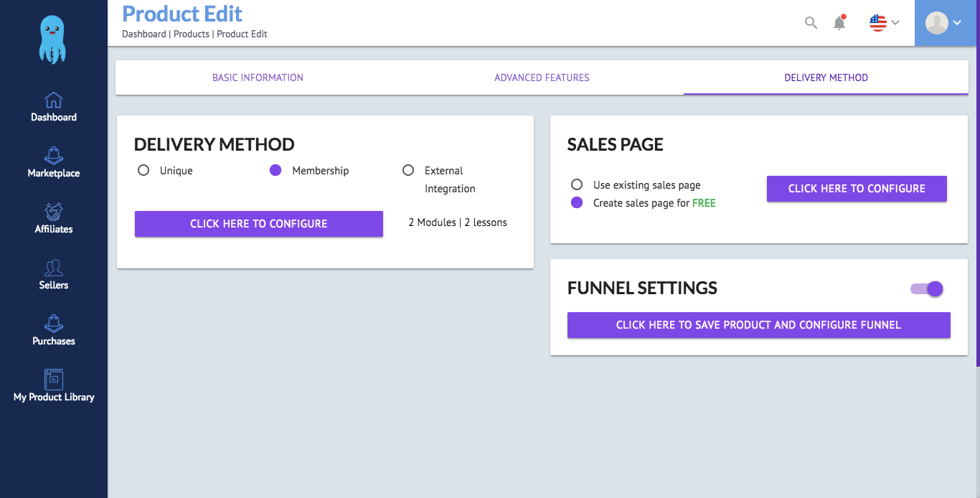Click the Dashboard sidebar label

coord(54,117)
